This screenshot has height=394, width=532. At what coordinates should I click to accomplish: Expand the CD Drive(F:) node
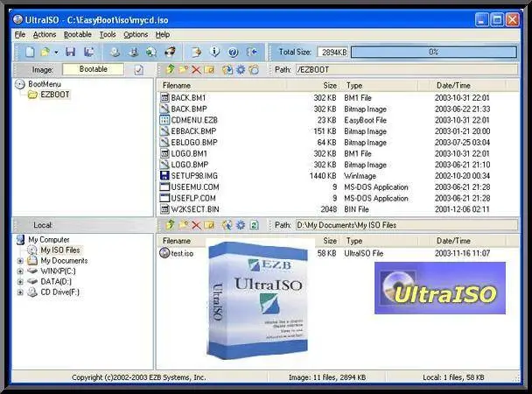tap(20, 292)
